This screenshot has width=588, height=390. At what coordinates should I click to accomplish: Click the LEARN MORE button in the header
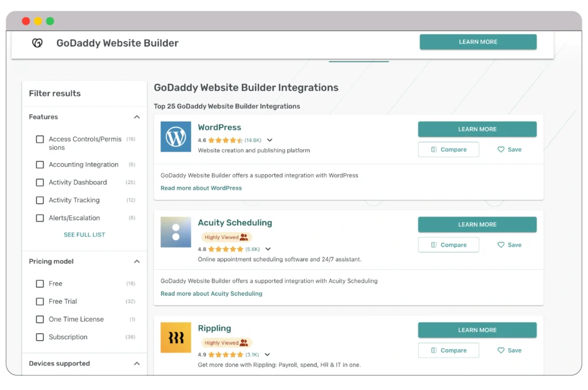478,41
